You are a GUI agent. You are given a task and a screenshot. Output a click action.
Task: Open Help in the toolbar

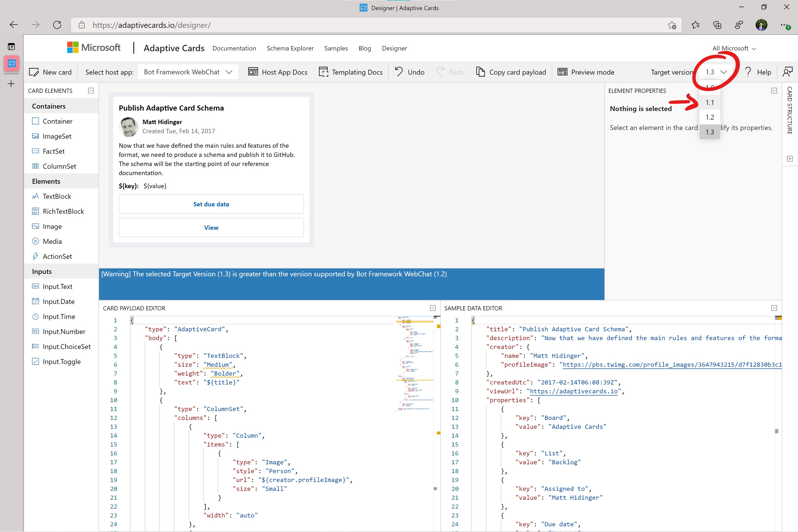(758, 72)
